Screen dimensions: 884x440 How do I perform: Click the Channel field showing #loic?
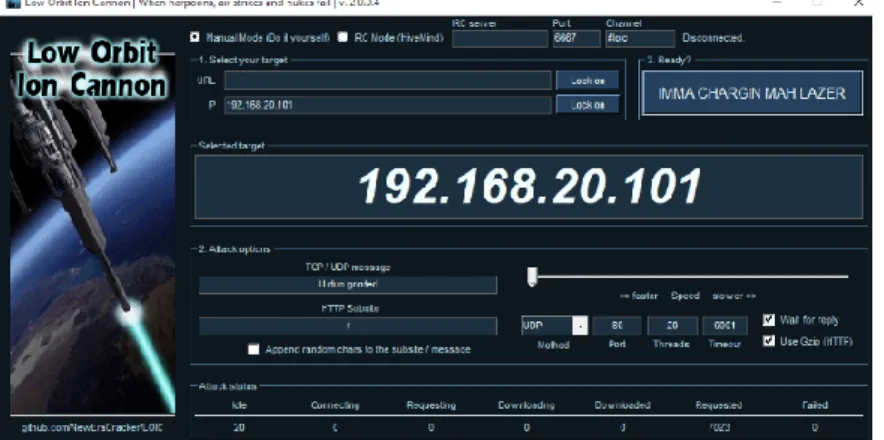(640, 38)
